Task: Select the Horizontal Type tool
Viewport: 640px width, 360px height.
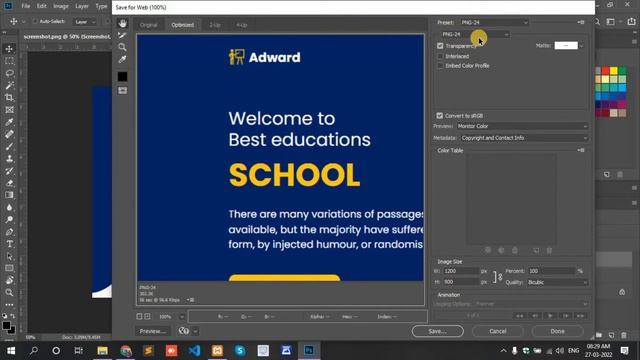Action: [9, 244]
